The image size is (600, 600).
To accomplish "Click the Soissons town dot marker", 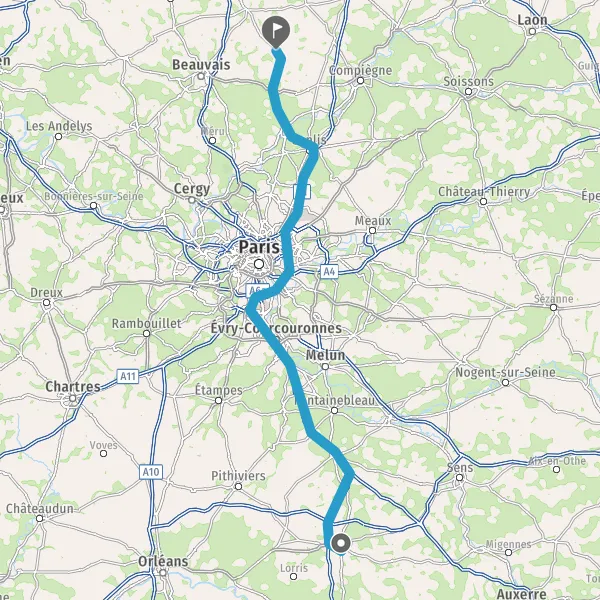I will (468, 91).
